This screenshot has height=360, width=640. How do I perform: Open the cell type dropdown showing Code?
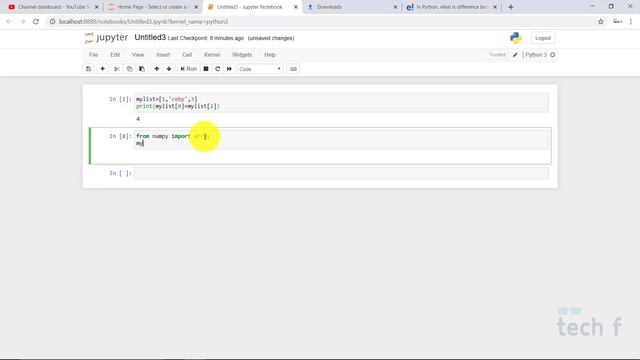tap(260, 69)
